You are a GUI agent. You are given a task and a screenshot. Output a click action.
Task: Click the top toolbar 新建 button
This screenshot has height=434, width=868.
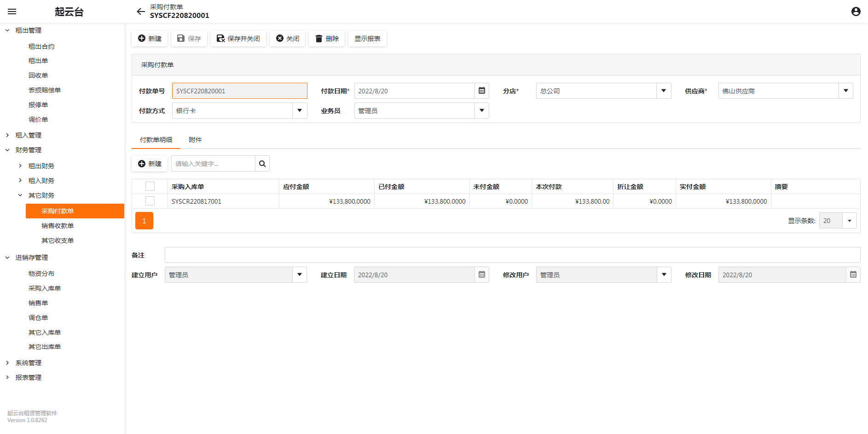(x=150, y=39)
